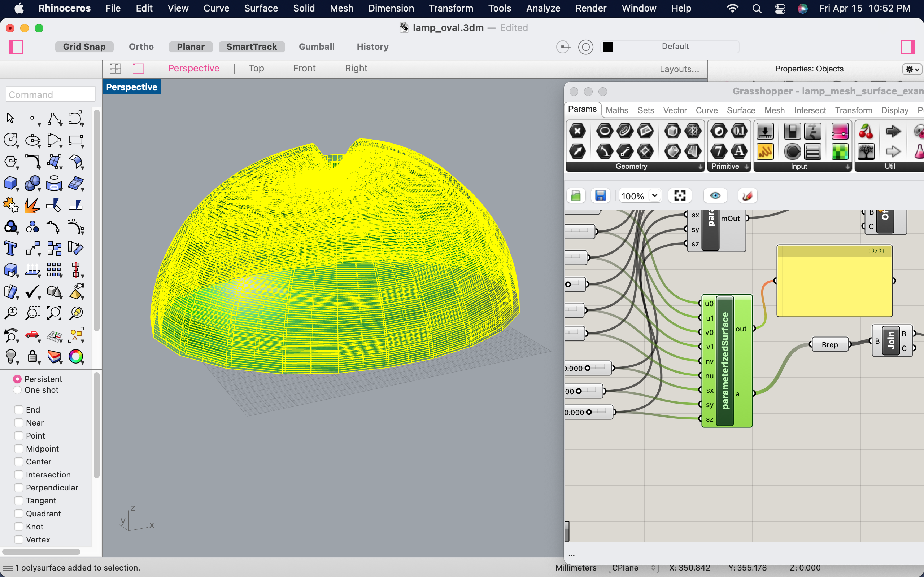Expand the Layouts dropdown menu

click(x=679, y=69)
